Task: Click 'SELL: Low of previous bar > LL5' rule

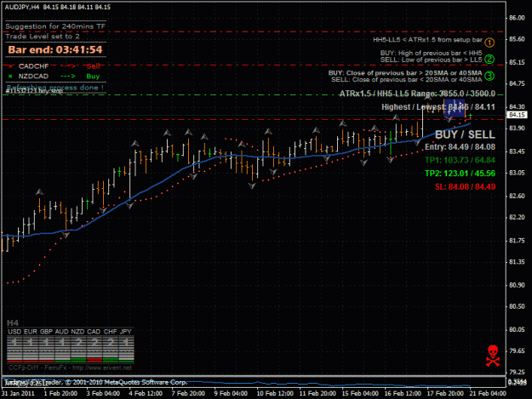Action: tap(431, 60)
